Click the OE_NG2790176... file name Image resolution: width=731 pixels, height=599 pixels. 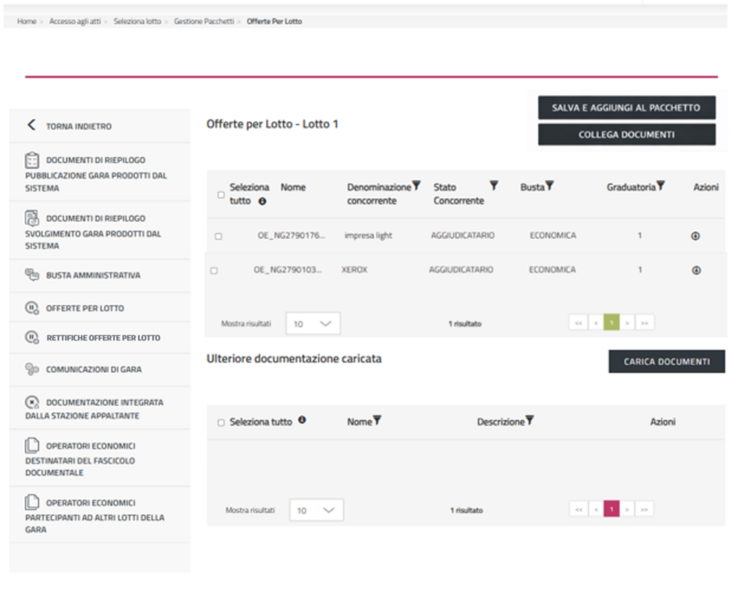tap(291, 235)
